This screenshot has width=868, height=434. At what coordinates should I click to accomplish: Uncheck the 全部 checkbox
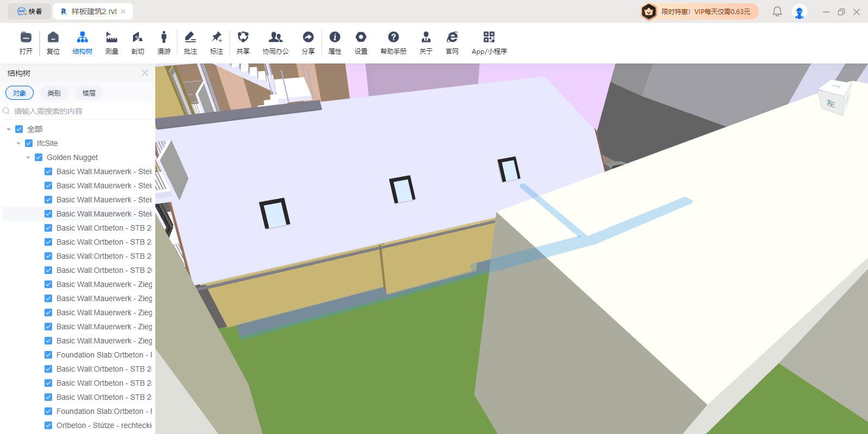pyautogui.click(x=19, y=129)
